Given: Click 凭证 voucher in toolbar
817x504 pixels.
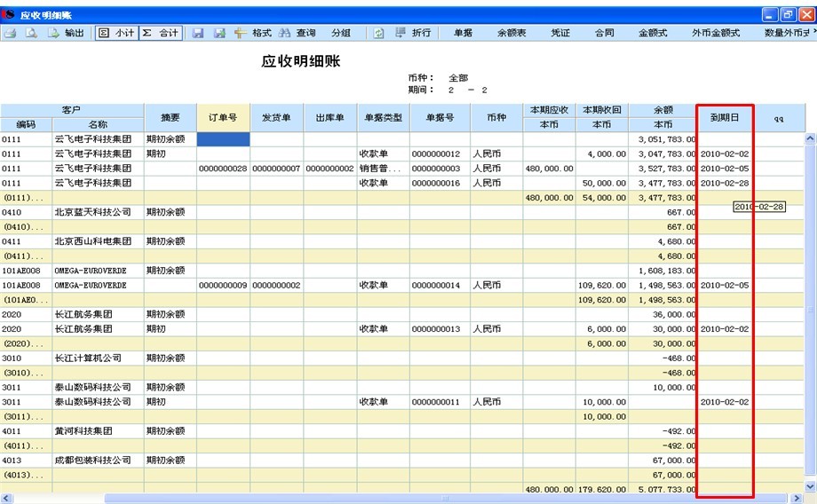Looking at the screenshot, I should pyautogui.click(x=560, y=34).
